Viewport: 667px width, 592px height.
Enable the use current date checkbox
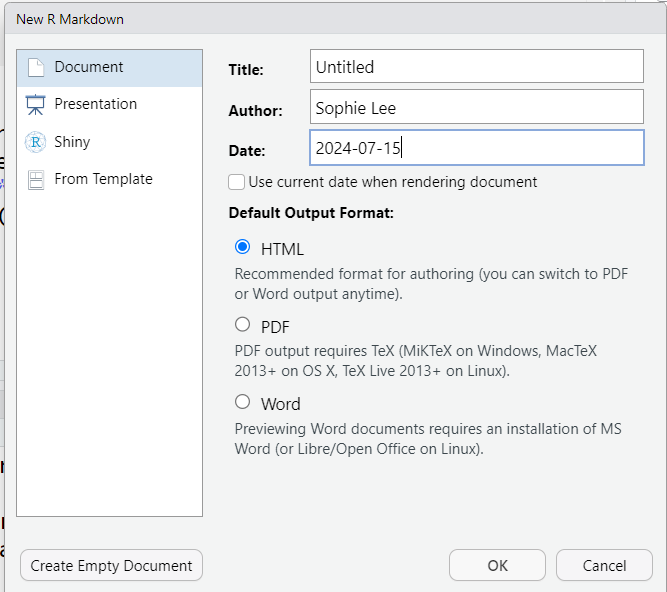237,182
